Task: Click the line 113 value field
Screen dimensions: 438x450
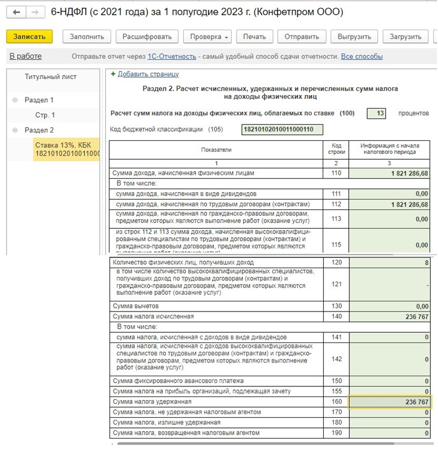Action: pos(389,219)
